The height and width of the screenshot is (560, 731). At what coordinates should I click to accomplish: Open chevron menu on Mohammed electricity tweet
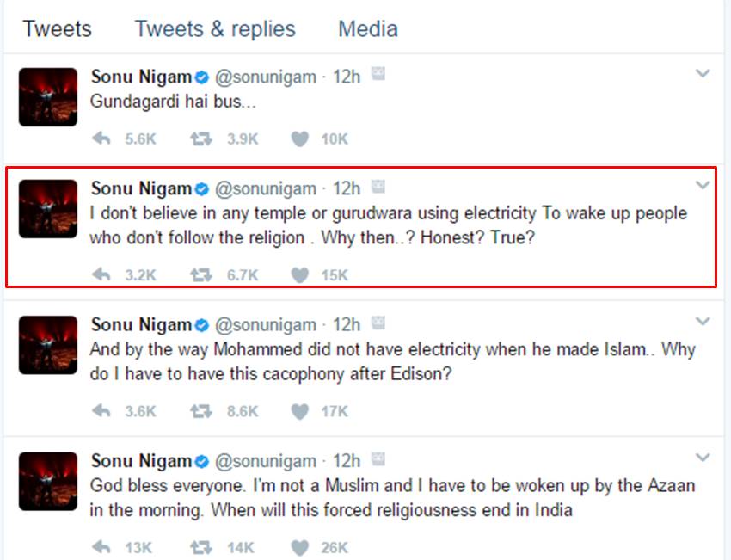703,322
